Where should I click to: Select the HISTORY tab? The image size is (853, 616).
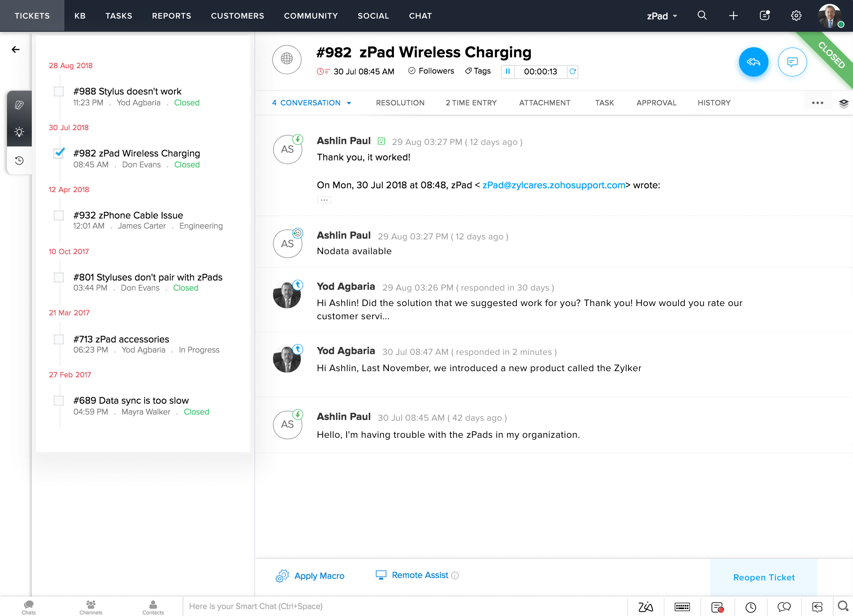click(x=714, y=103)
